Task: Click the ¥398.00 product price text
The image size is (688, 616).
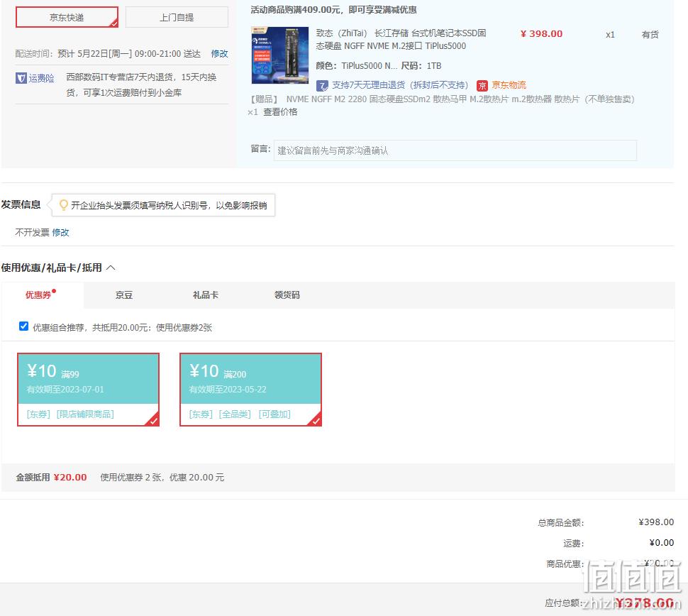Action: pyautogui.click(x=541, y=34)
